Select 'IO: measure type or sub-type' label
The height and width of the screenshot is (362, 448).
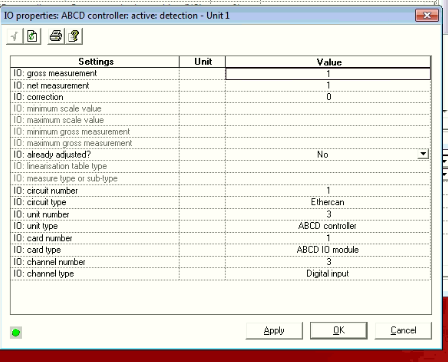[65, 178]
